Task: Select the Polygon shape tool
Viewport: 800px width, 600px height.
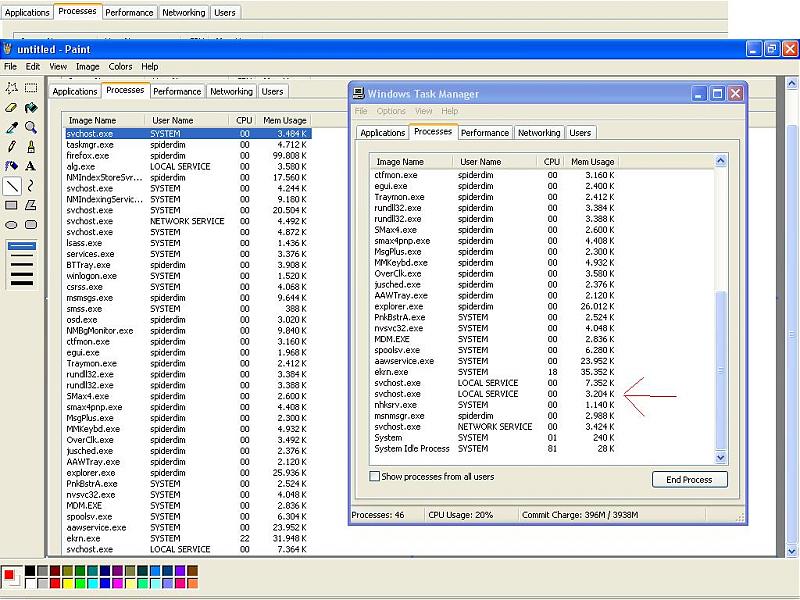Action: tap(31, 206)
